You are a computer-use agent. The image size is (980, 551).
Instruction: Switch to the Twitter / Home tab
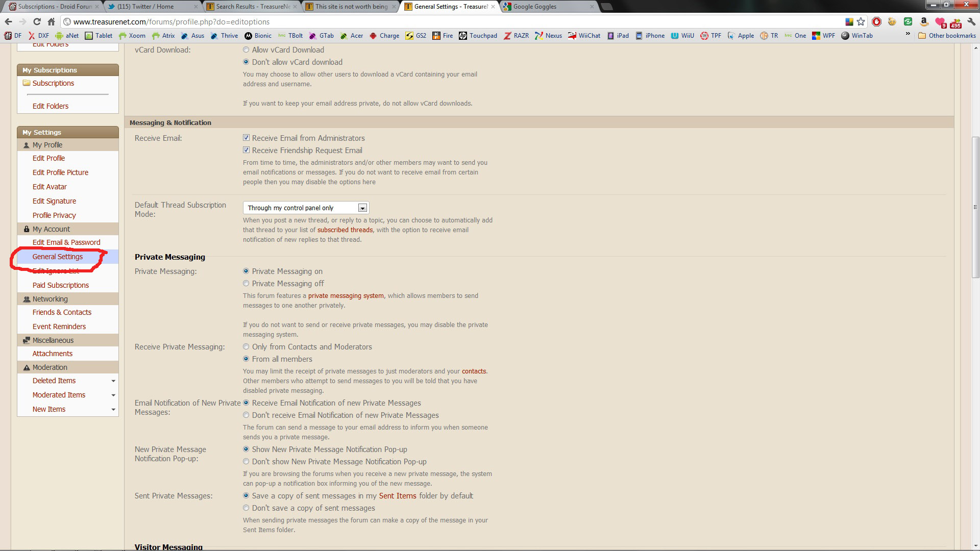coord(152,7)
